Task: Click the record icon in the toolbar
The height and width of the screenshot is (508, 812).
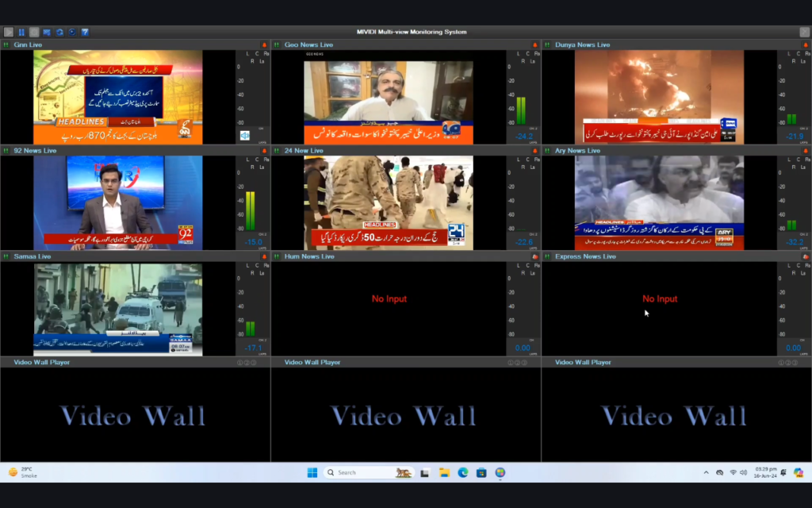Action: pos(72,32)
